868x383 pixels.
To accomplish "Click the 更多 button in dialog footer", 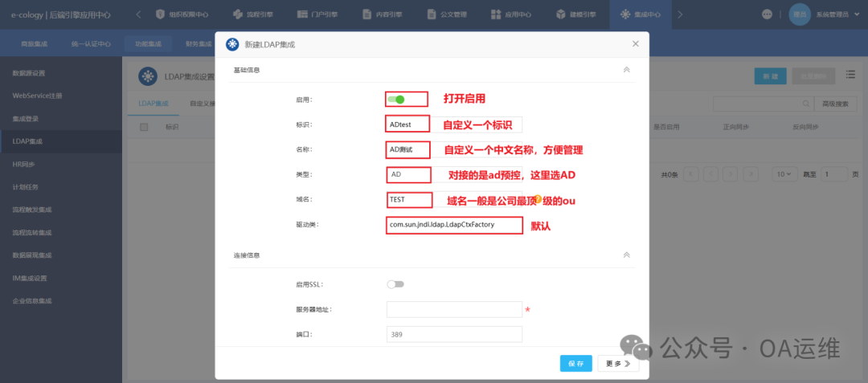I will [x=619, y=364].
